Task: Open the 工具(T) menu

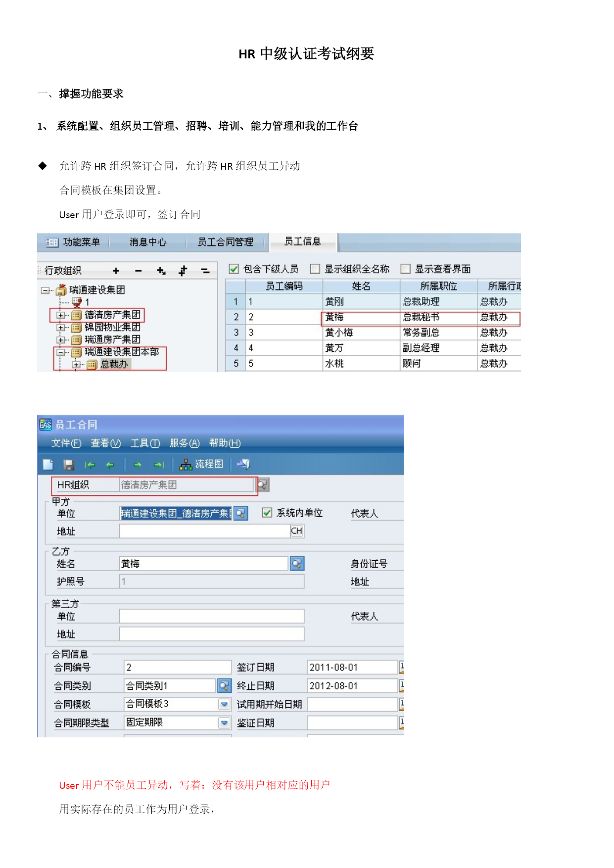Action: (145, 443)
